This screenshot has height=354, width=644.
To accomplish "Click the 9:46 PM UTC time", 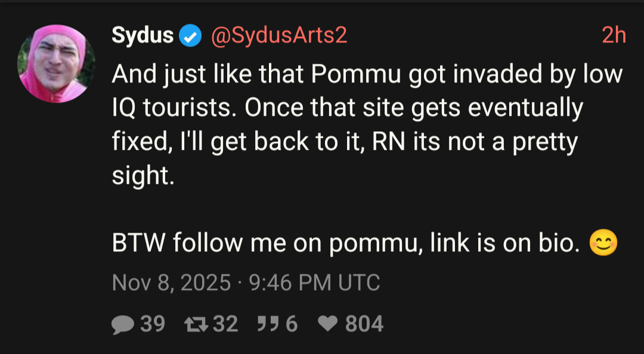I will click(312, 282).
